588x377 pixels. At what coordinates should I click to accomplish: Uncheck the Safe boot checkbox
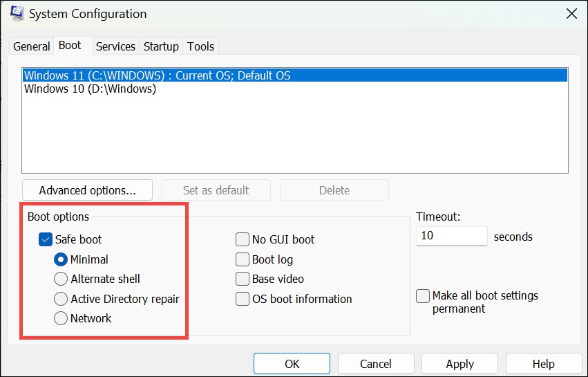pos(46,239)
